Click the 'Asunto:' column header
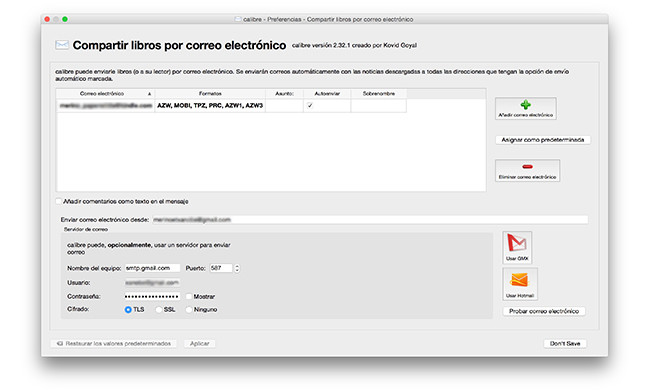The height and width of the screenshot is (392, 650). click(x=284, y=94)
